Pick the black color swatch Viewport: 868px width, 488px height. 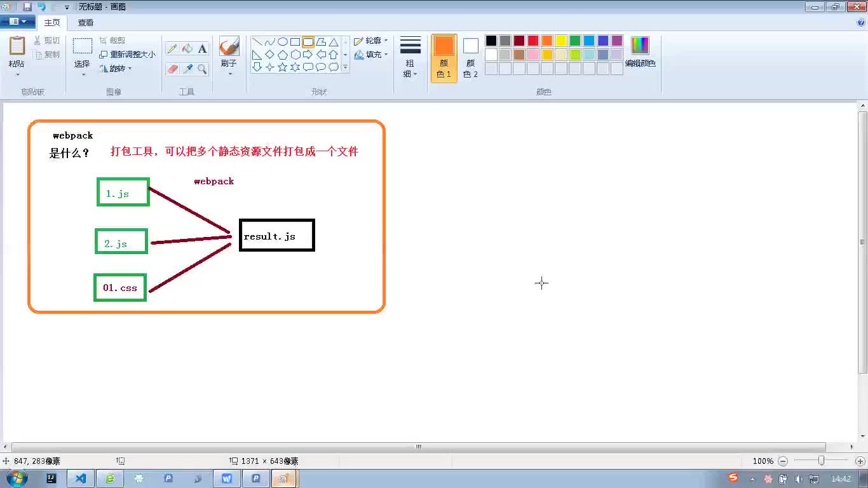(x=491, y=41)
